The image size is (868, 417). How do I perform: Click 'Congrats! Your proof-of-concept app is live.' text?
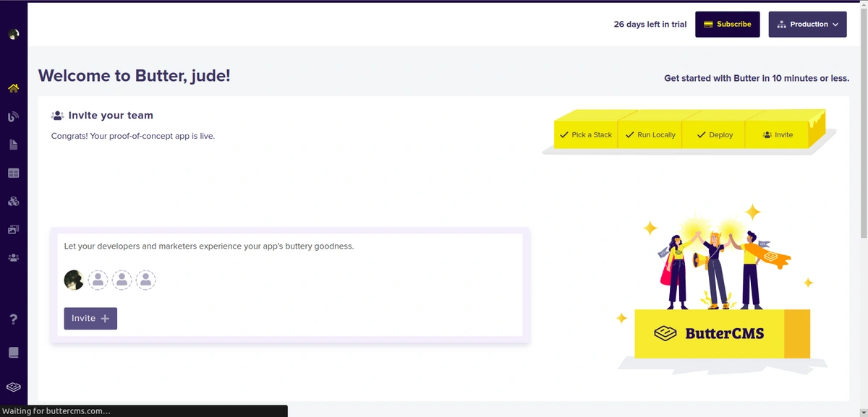pos(133,136)
